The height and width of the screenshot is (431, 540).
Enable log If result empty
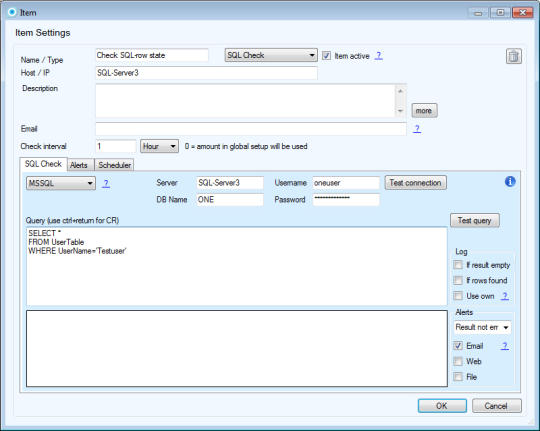(458, 265)
